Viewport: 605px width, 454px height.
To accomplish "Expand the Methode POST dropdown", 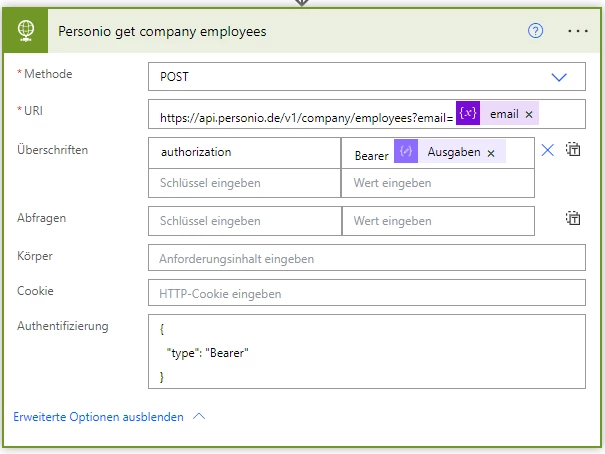I will (x=559, y=77).
